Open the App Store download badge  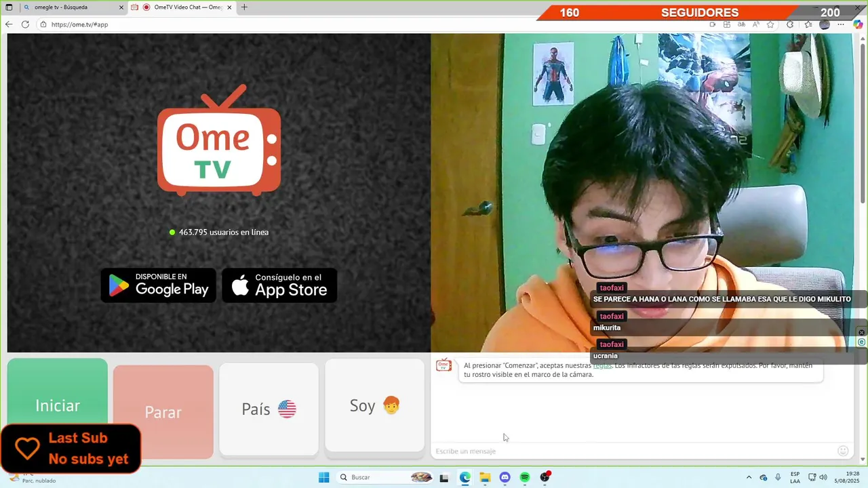(x=279, y=285)
